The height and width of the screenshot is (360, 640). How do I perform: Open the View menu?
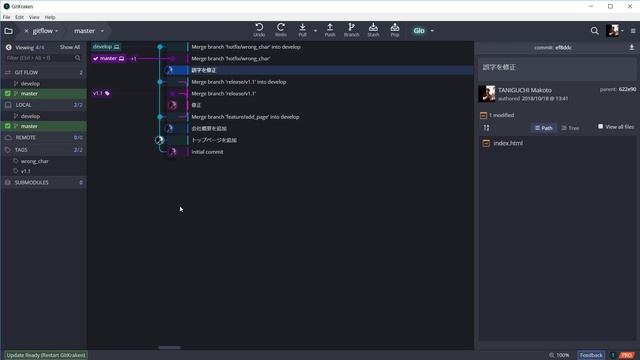tap(34, 17)
